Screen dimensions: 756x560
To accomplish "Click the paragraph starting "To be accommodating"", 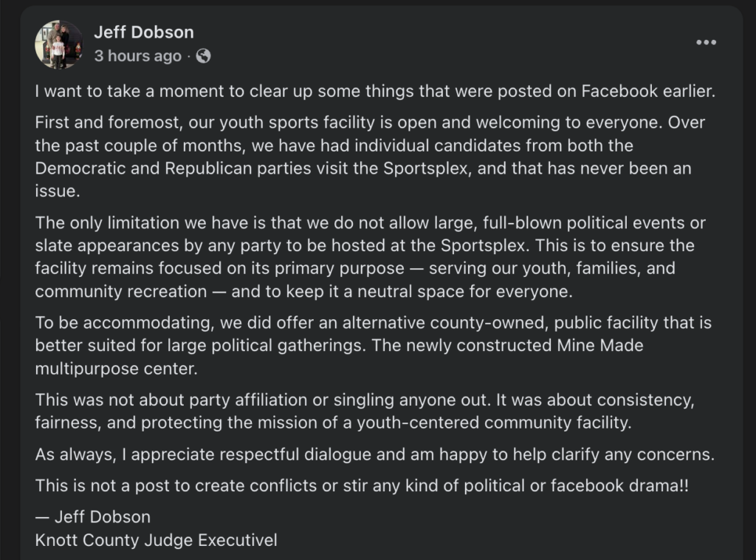I will tap(371, 346).
